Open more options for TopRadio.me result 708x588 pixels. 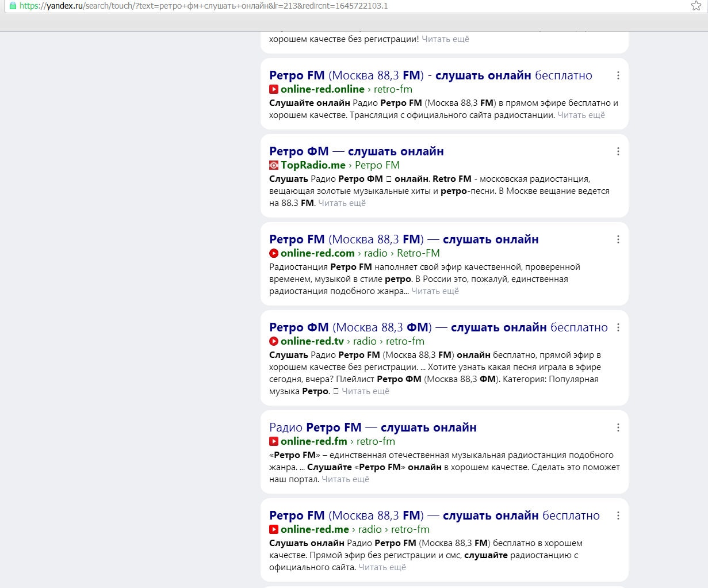coord(618,151)
